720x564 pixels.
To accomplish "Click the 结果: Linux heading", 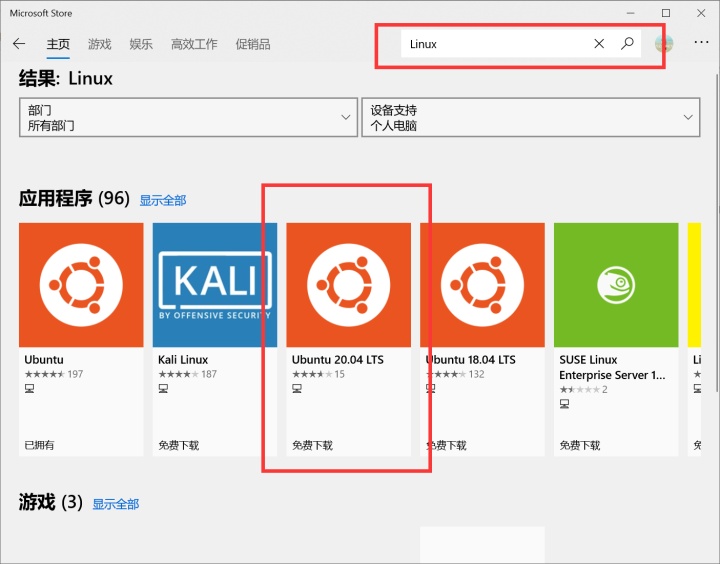I will pos(66,79).
